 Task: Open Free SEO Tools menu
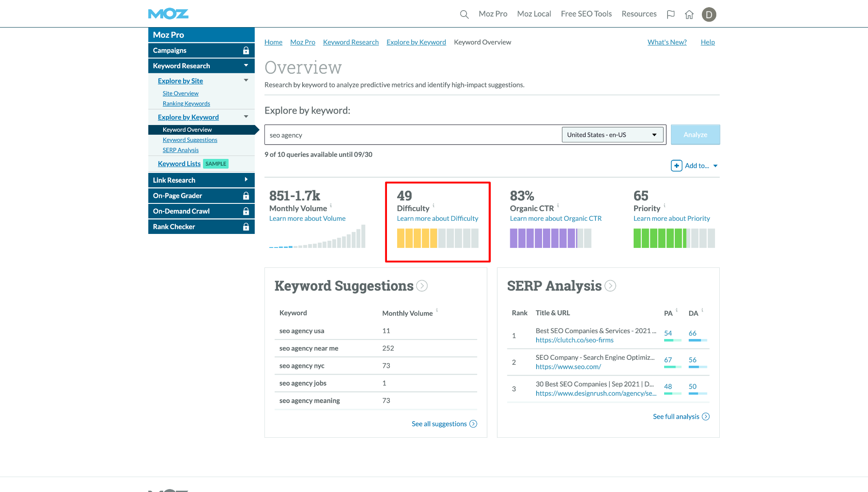[x=586, y=14]
